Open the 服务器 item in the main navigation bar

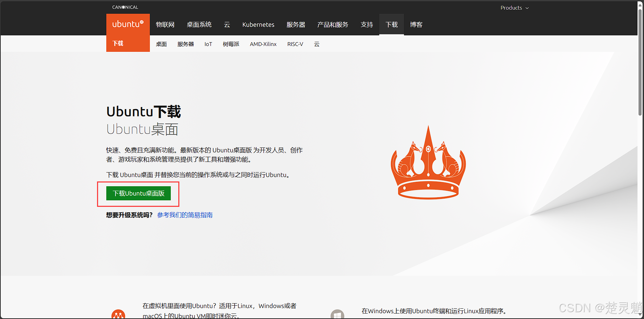(296, 25)
